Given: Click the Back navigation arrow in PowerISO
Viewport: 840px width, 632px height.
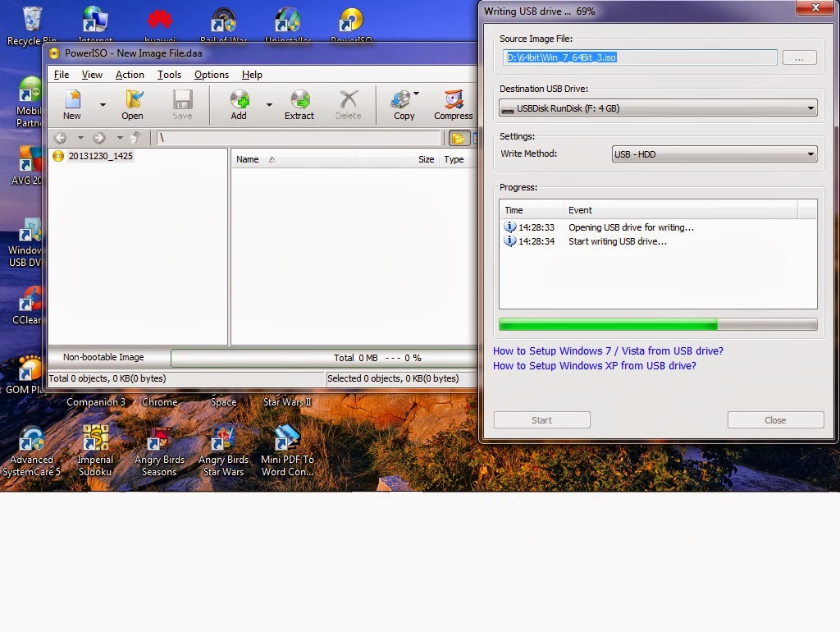Looking at the screenshot, I should click(x=60, y=138).
